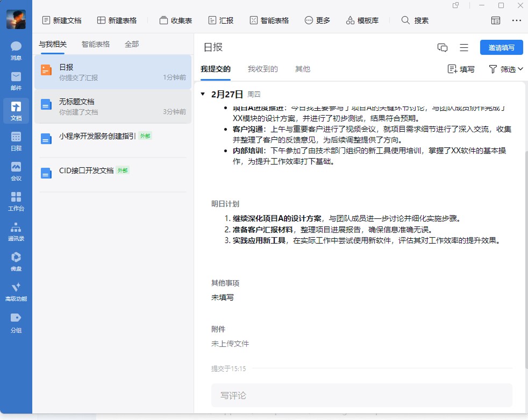Open the 消息 messages sidebar icon
The width and height of the screenshot is (528, 420).
tap(16, 50)
